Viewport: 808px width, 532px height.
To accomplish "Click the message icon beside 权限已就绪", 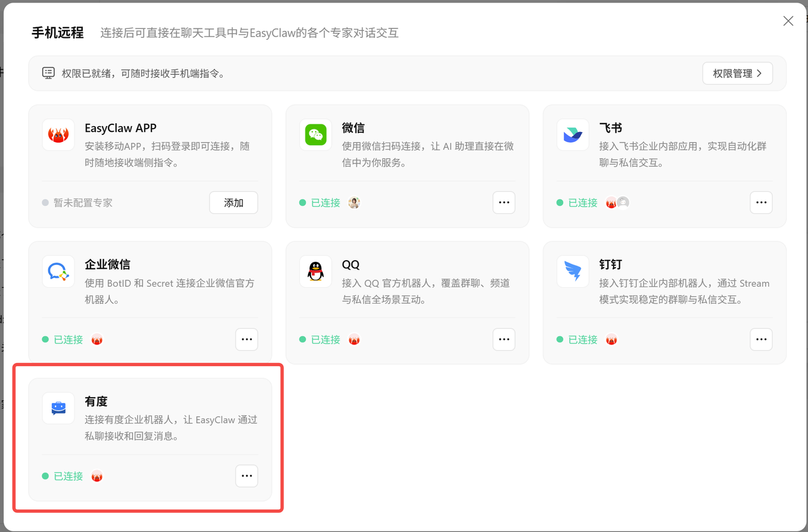I will tap(49, 73).
